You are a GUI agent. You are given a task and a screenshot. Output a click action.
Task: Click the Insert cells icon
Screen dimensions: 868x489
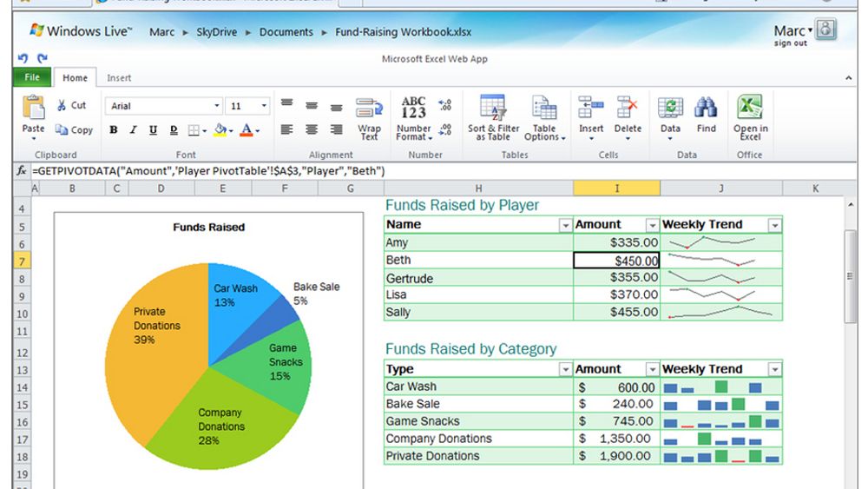tap(590, 107)
